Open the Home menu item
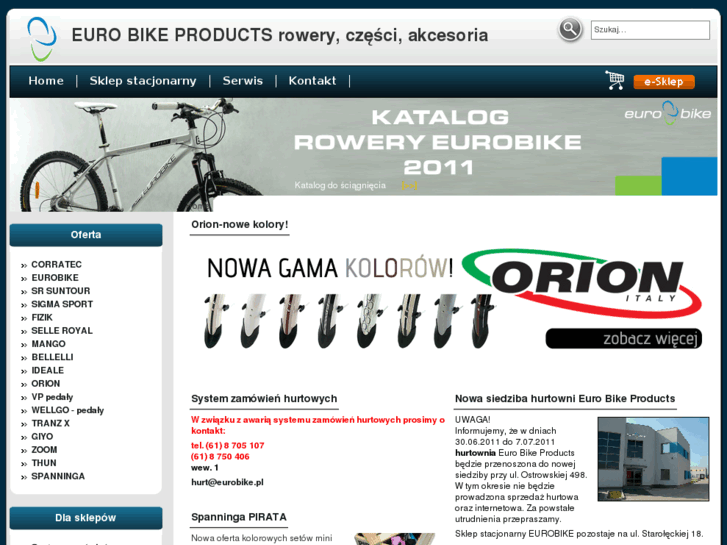 [x=46, y=81]
